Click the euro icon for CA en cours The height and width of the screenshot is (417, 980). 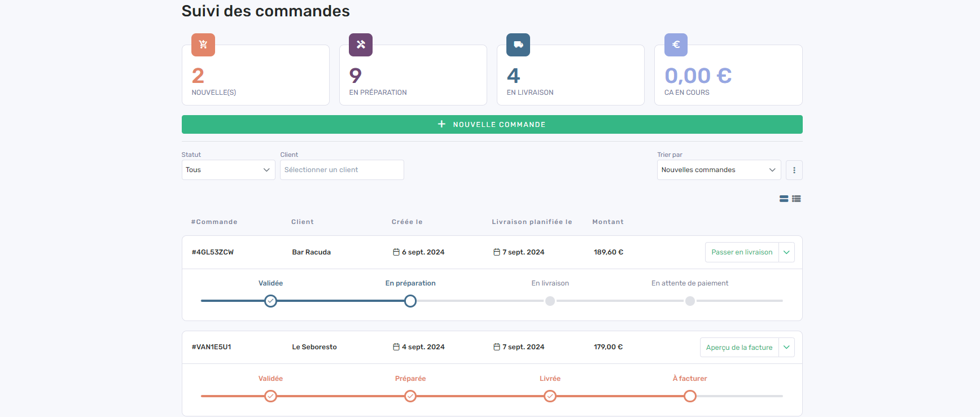click(676, 45)
